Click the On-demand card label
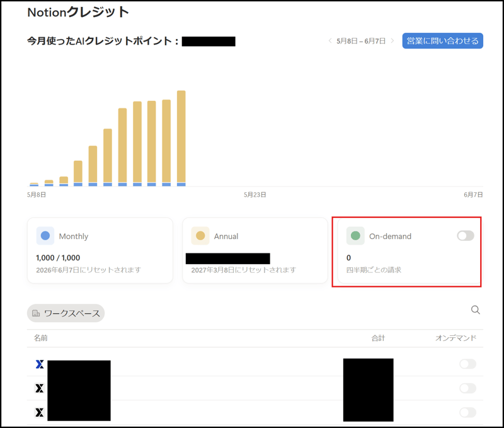Viewport: 504px width, 428px height. pos(390,236)
